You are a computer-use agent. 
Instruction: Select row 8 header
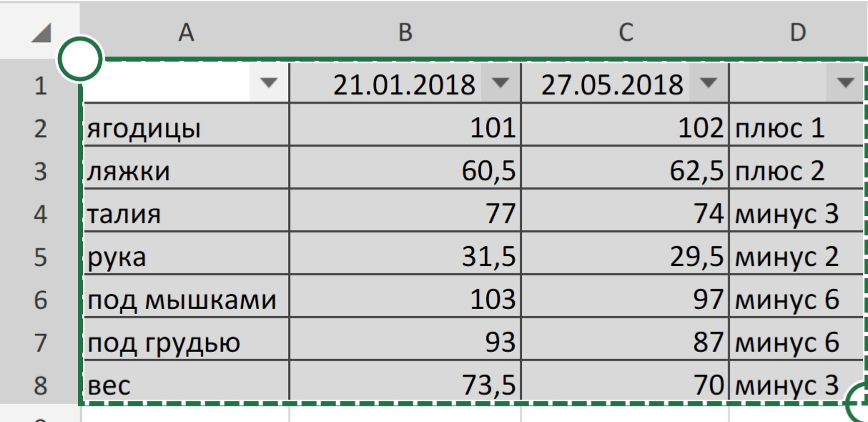click(x=39, y=386)
